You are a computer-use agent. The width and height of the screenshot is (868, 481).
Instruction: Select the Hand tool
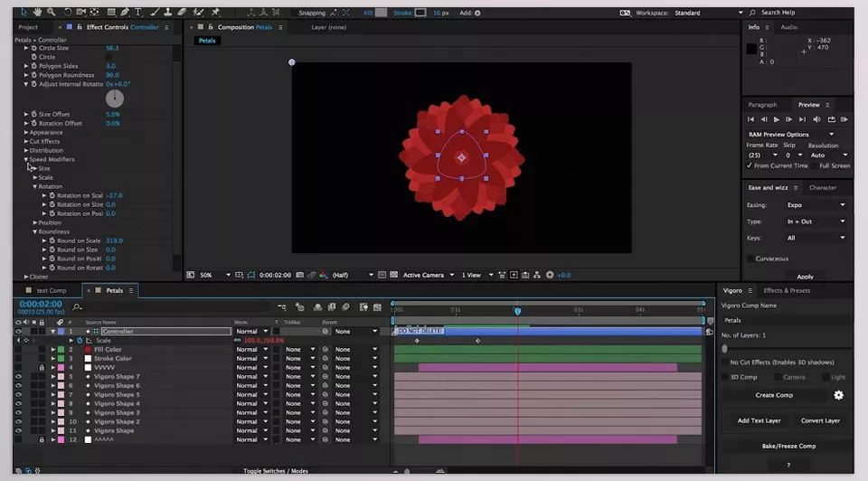tap(37, 12)
